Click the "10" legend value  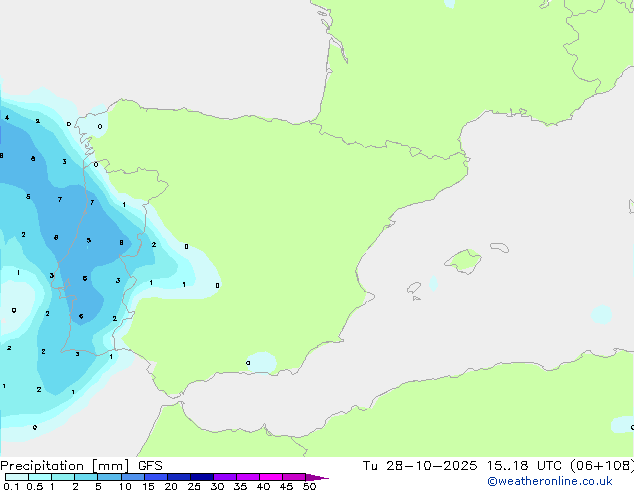pos(125,486)
